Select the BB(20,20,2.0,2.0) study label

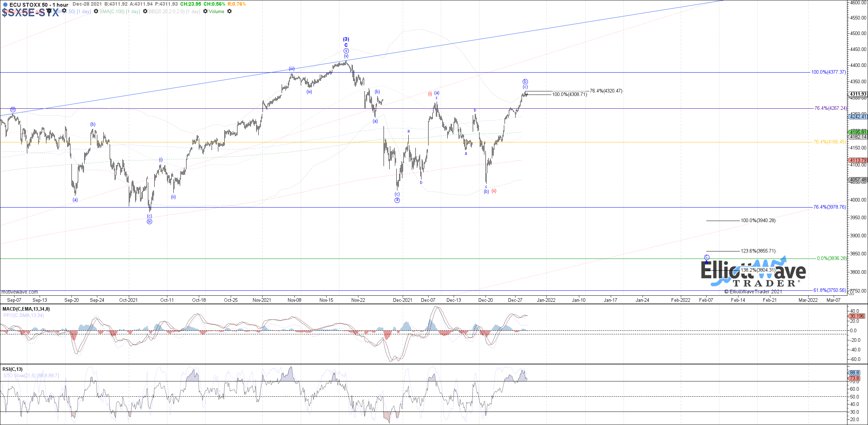tap(174, 11)
